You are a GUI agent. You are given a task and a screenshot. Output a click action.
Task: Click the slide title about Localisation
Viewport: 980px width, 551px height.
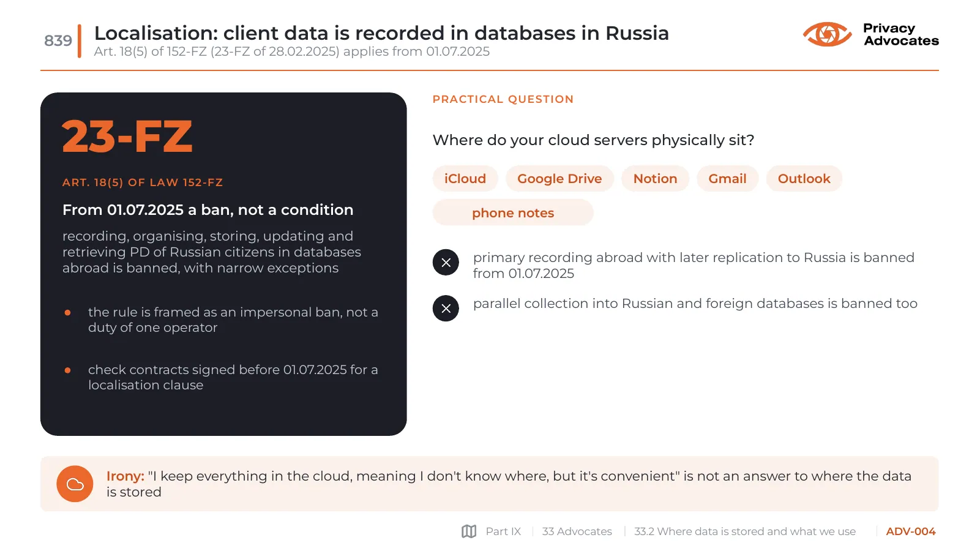pyautogui.click(x=381, y=33)
